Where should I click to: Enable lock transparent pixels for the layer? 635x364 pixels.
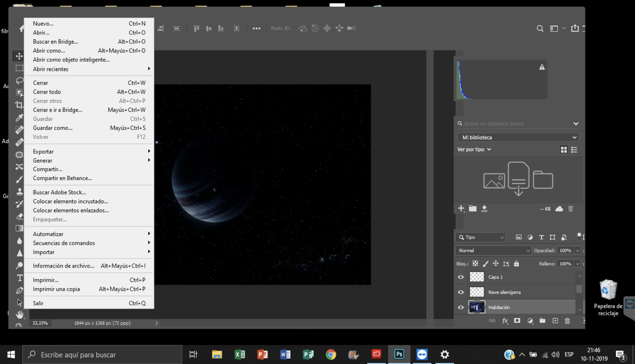point(475,263)
